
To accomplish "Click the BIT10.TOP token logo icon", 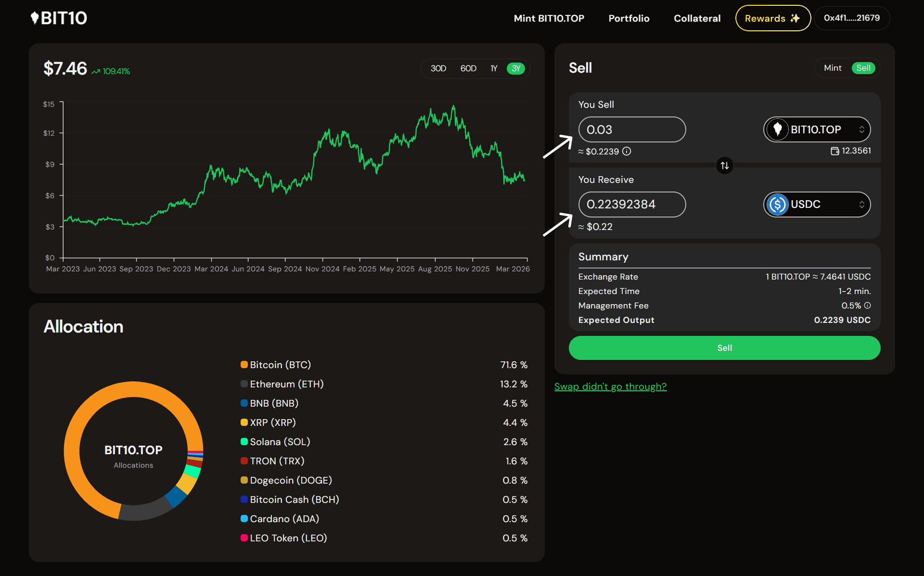I will tap(777, 129).
